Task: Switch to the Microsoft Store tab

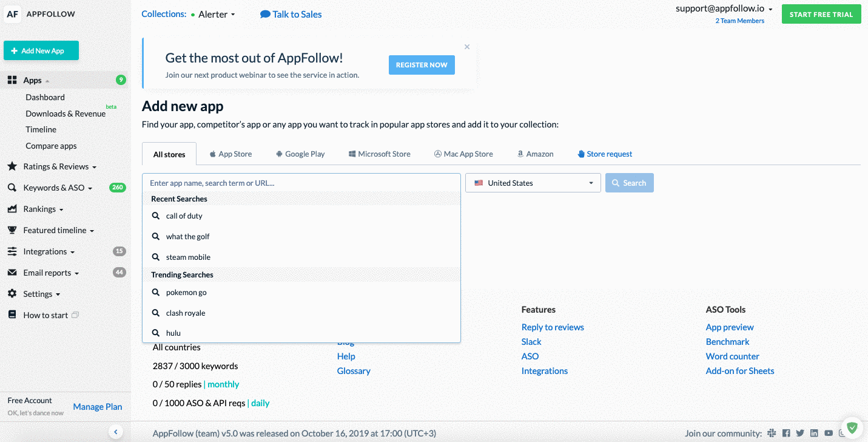Action: [379, 154]
